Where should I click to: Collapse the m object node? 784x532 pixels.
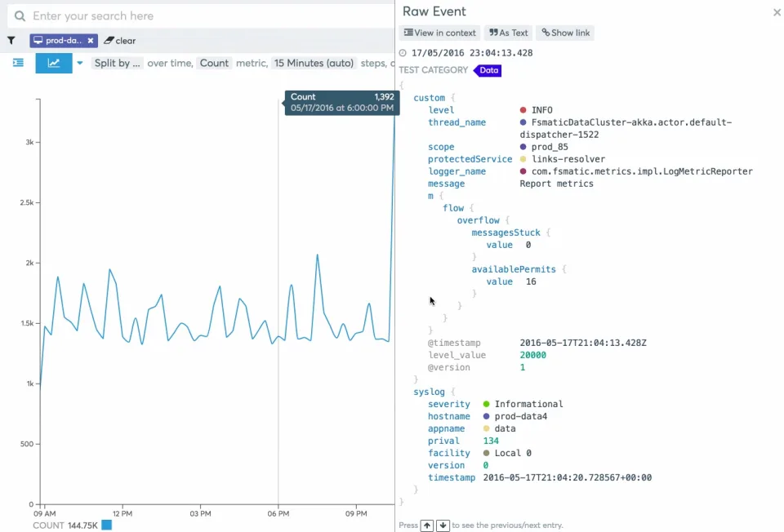click(x=430, y=196)
